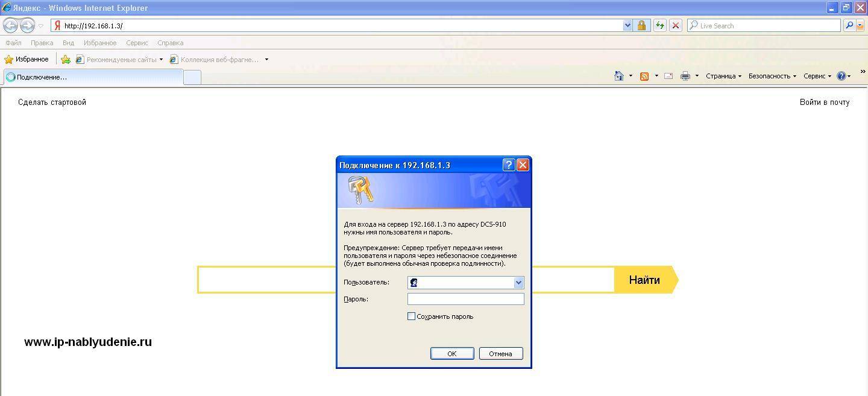Stop loading with the red X icon
The image size is (868, 396).
[676, 25]
